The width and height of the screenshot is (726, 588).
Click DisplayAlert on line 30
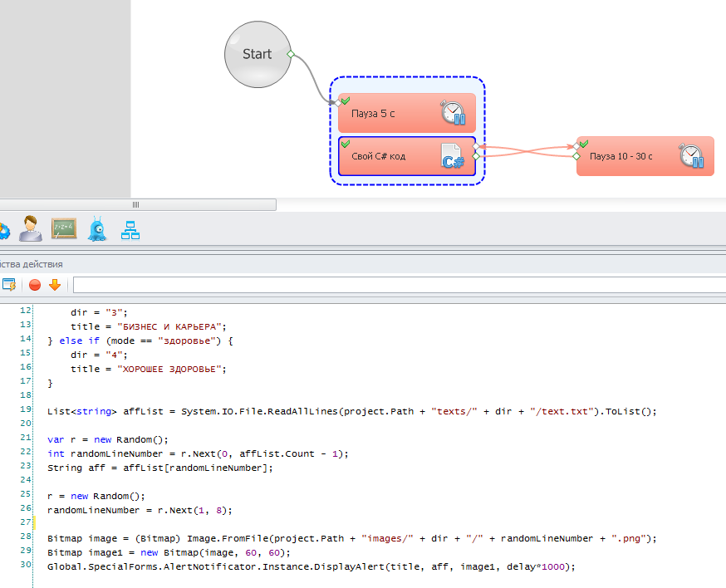pyautogui.click(x=349, y=567)
